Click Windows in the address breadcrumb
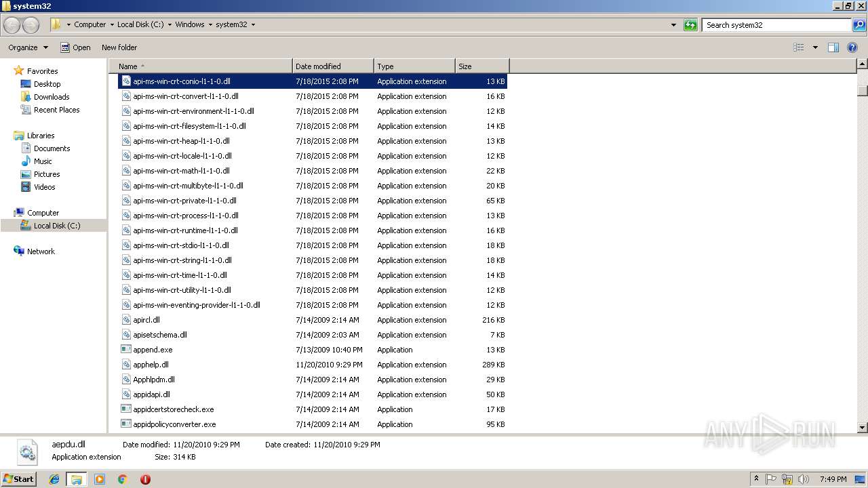 pos(190,25)
